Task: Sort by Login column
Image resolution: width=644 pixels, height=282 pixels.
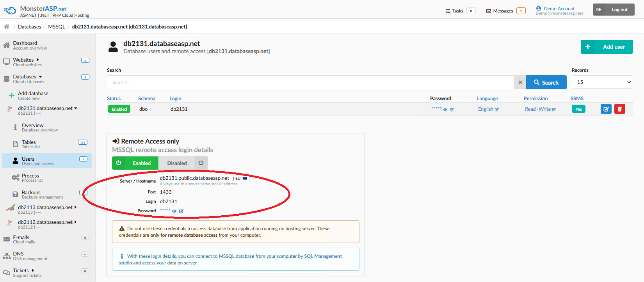Action: click(x=175, y=99)
